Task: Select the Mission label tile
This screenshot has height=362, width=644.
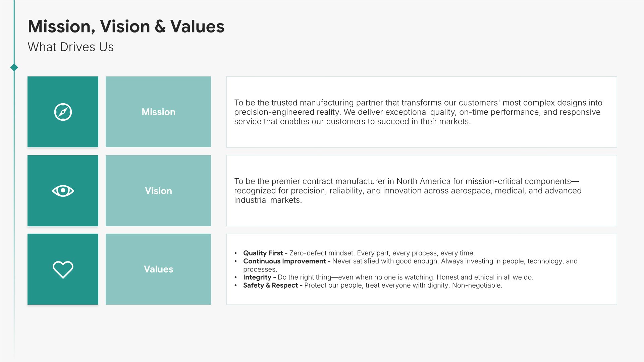Action: 158,112
